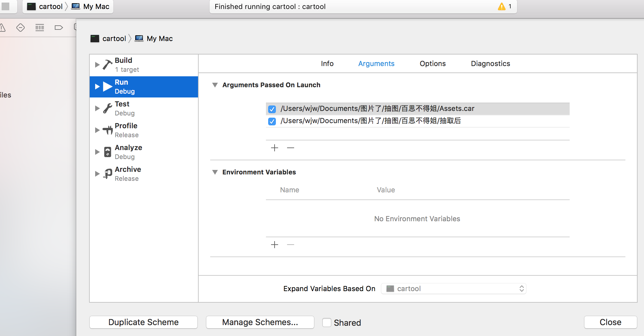Enable the Shared checkbox

pyautogui.click(x=327, y=323)
